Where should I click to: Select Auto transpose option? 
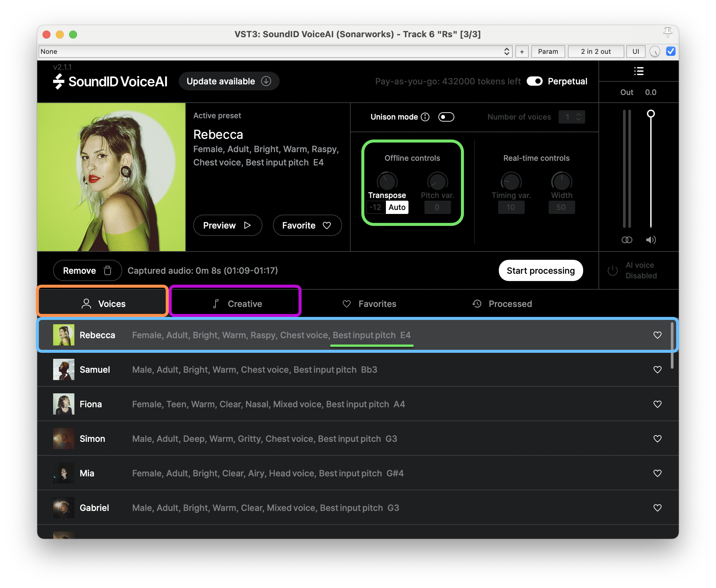pos(397,207)
